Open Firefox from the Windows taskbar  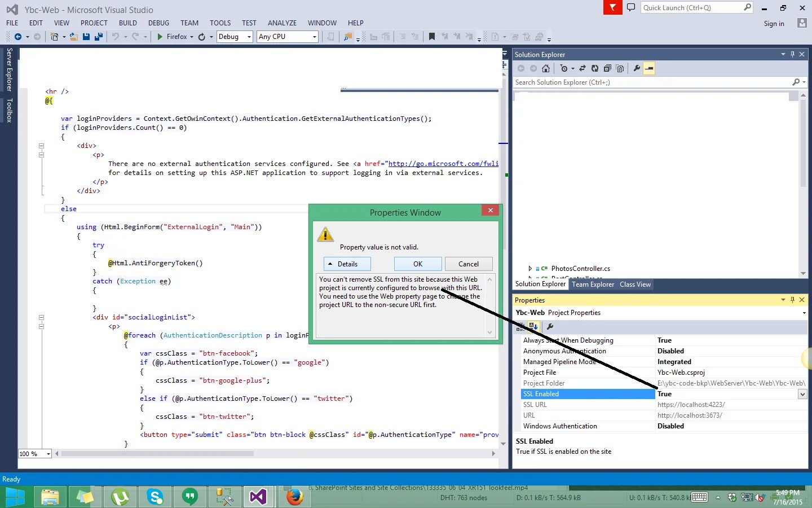coord(294,497)
